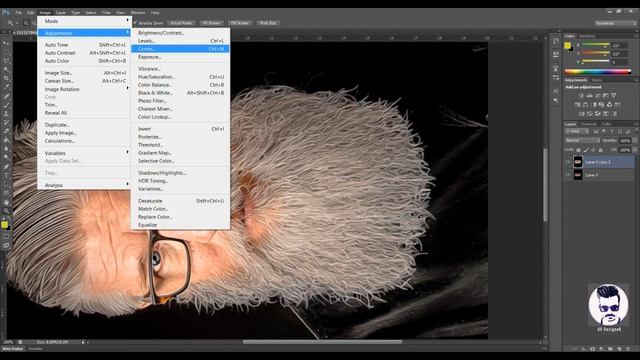Select the Brush tool
This screenshot has height=360, width=640.
pyautogui.click(x=7, y=105)
